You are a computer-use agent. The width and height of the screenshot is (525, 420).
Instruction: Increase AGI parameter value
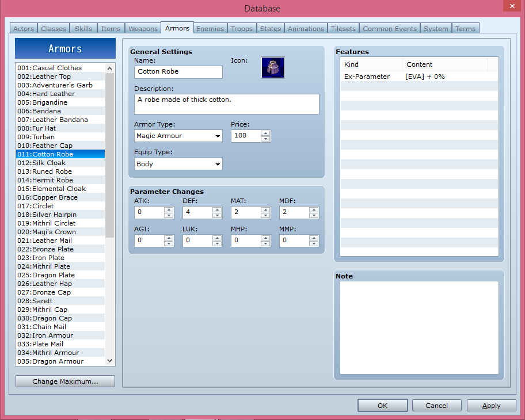click(x=169, y=238)
